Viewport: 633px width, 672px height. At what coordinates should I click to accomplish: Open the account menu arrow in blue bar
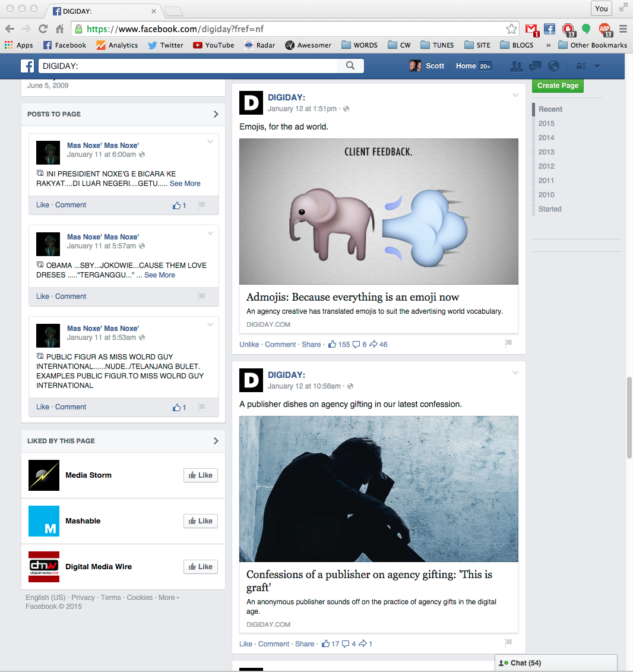pos(597,67)
